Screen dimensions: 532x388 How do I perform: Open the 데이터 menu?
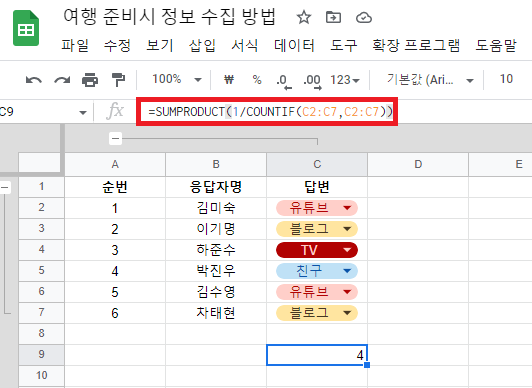294,45
